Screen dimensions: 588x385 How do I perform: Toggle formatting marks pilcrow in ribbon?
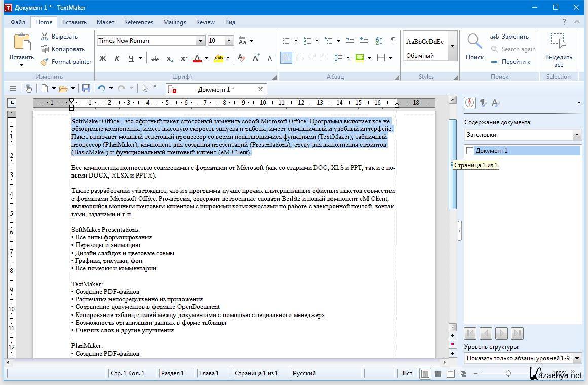tap(393, 41)
